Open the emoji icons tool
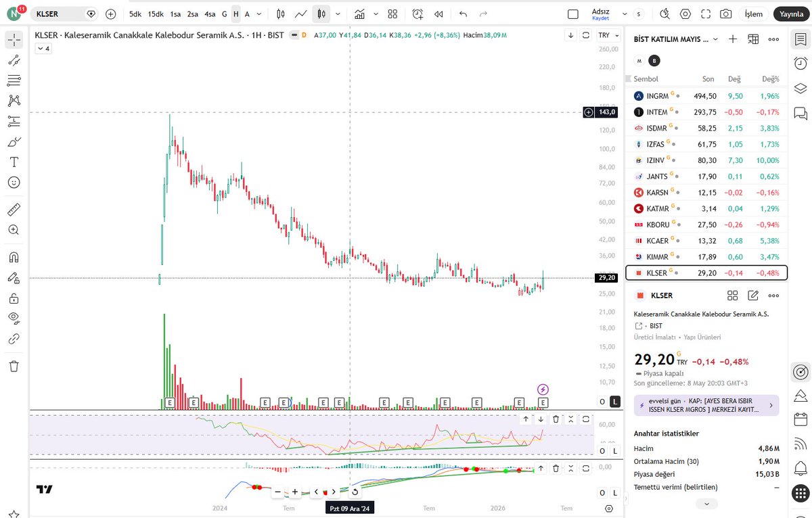 pos(14,183)
